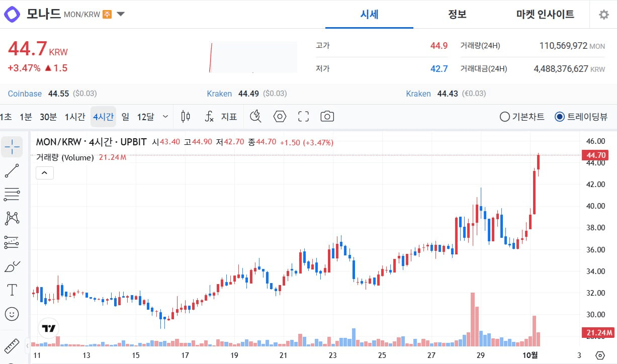Click the 모나드 coin logo

pyautogui.click(x=12, y=14)
